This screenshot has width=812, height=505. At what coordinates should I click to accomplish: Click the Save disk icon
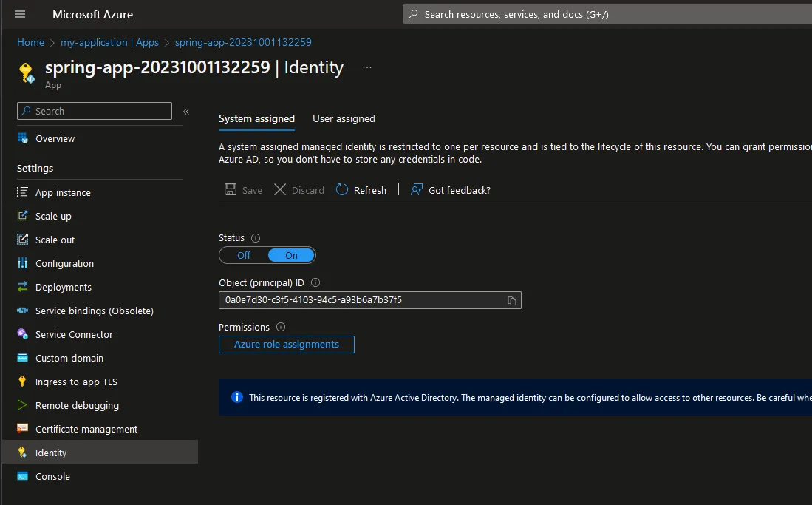[231, 190]
